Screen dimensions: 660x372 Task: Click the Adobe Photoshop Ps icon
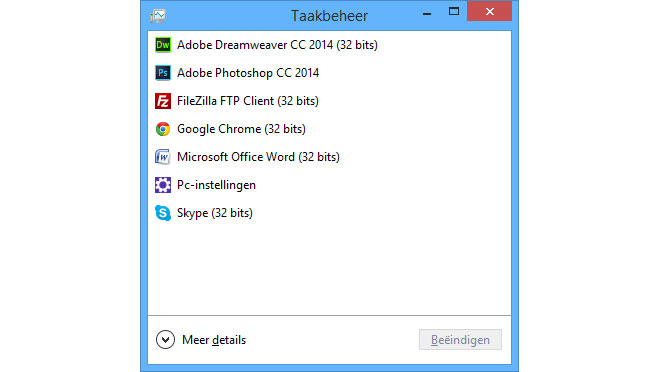pos(162,73)
